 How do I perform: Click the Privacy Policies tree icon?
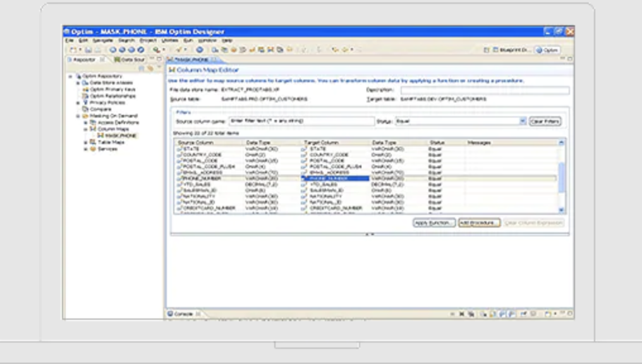85,102
